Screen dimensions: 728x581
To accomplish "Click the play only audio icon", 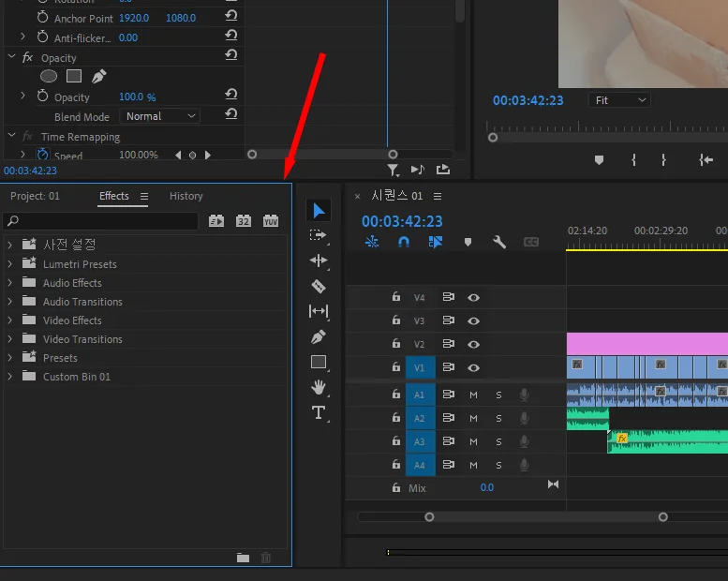I will pos(417,170).
